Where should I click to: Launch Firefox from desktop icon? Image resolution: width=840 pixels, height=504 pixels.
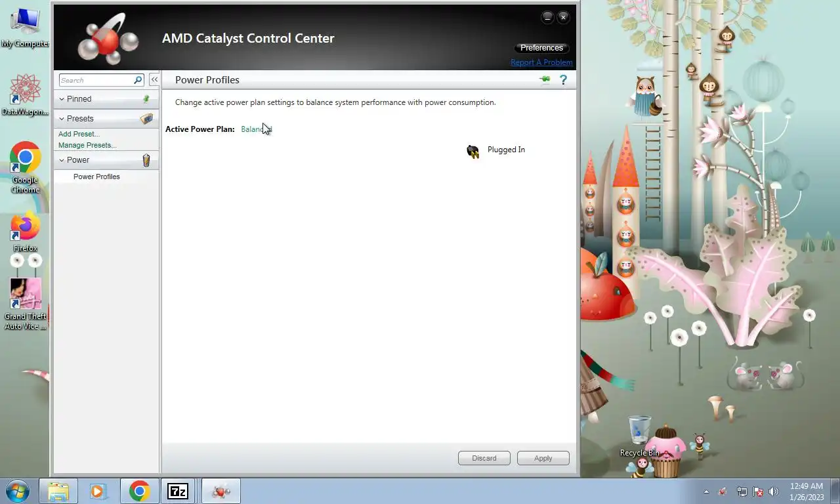pos(25,232)
